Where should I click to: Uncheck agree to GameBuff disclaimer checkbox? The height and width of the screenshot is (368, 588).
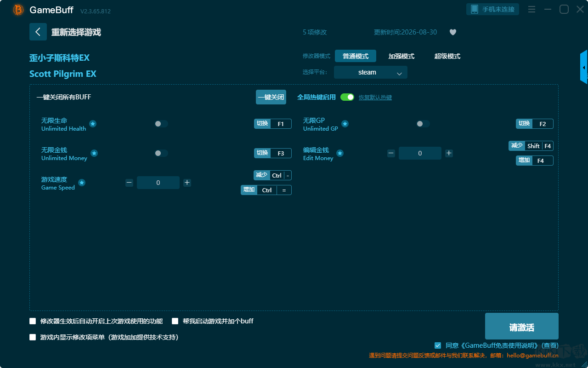tap(438, 345)
